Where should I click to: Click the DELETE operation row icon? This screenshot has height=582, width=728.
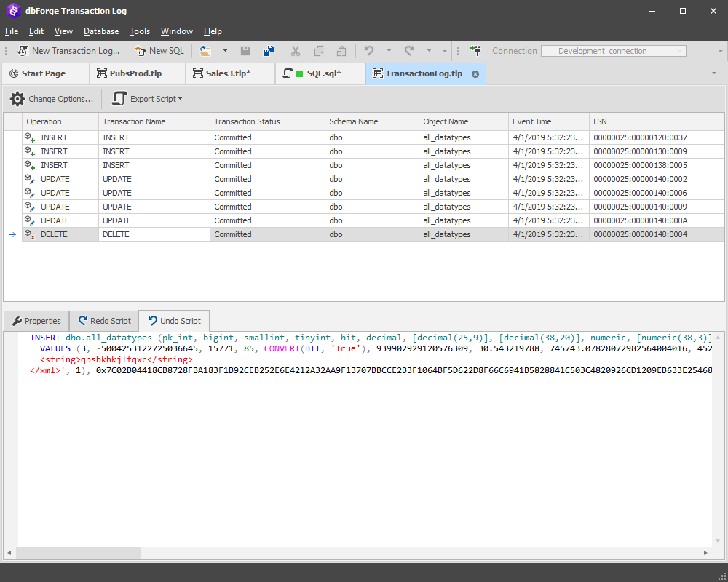(x=30, y=234)
